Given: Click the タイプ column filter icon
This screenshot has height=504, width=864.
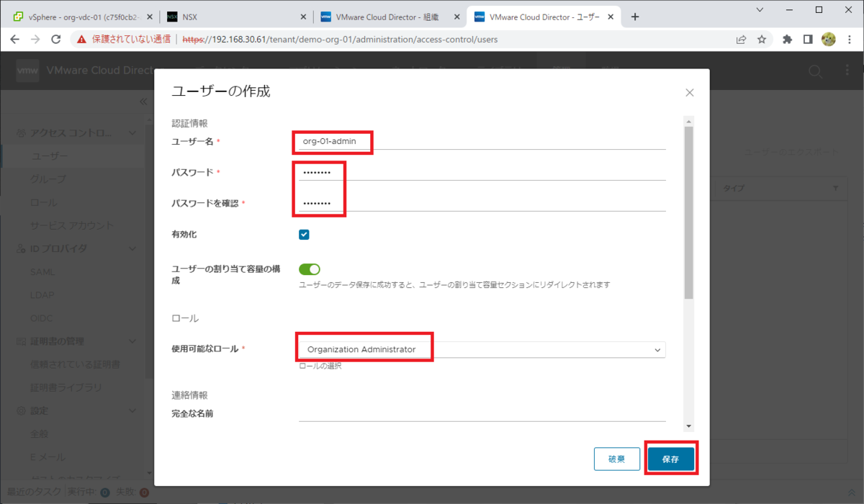Looking at the screenshot, I should click(835, 189).
